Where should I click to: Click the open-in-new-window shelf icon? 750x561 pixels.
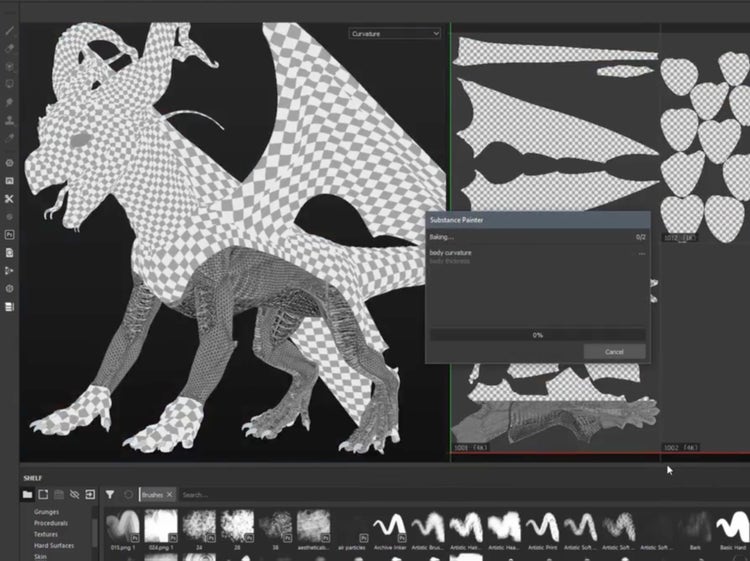point(43,494)
